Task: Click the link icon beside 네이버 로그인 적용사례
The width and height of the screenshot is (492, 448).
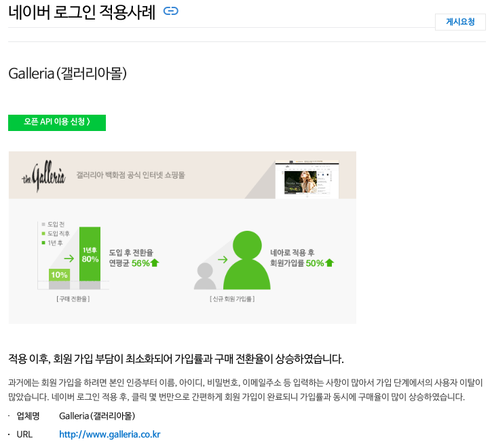Action: pos(171,12)
